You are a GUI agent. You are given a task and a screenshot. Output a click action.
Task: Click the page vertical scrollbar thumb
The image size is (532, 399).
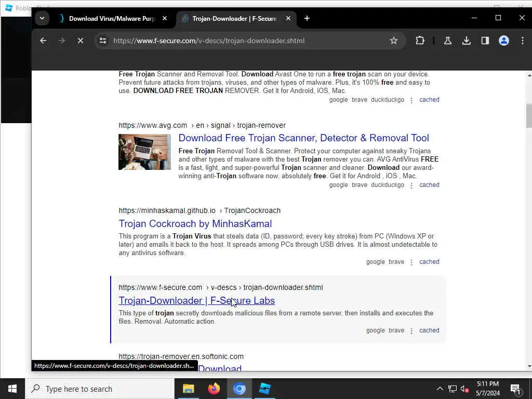click(x=529, y=116)
